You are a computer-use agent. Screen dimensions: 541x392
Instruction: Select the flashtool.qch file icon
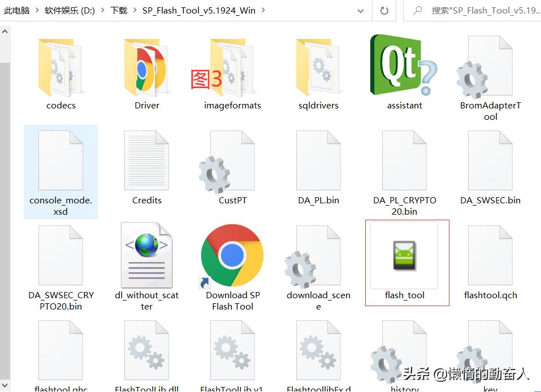pos(490,255)
